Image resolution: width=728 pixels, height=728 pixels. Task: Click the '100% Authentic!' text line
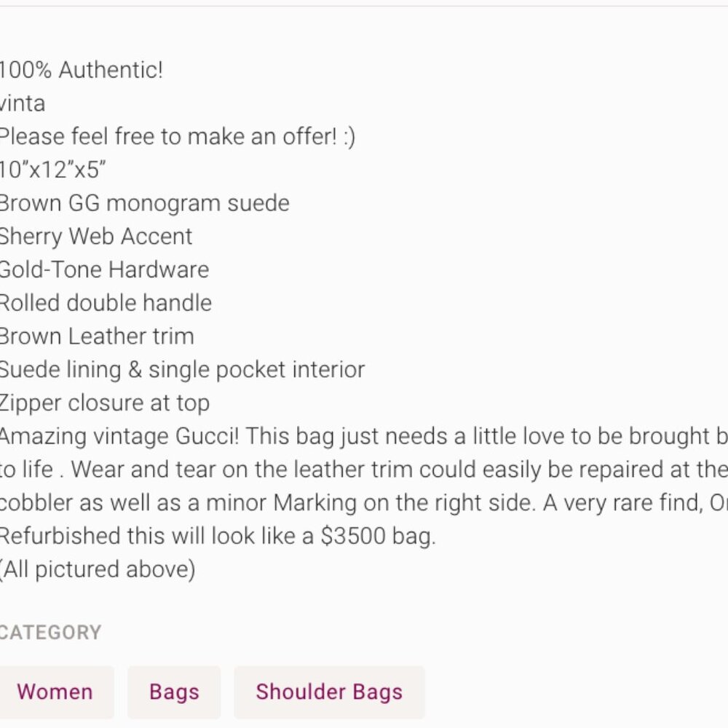pyautogui.click(x=81, y=70)
